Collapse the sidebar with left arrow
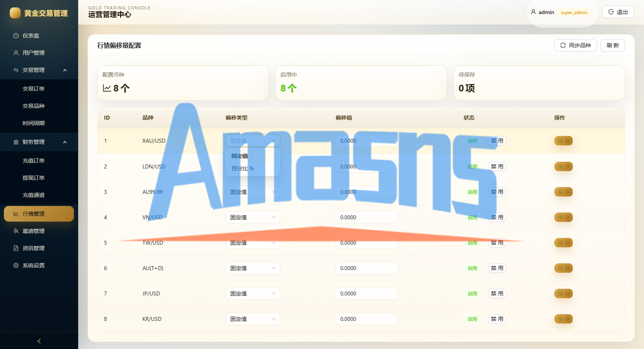This screenshot has height=349, width=644. pyautogui.click(x=39, y=341)
